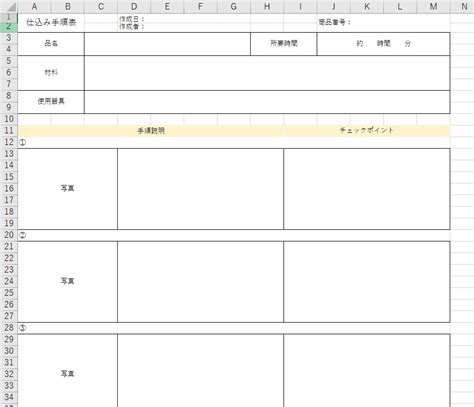Click step ③ checkpoint box

[367, 370]
